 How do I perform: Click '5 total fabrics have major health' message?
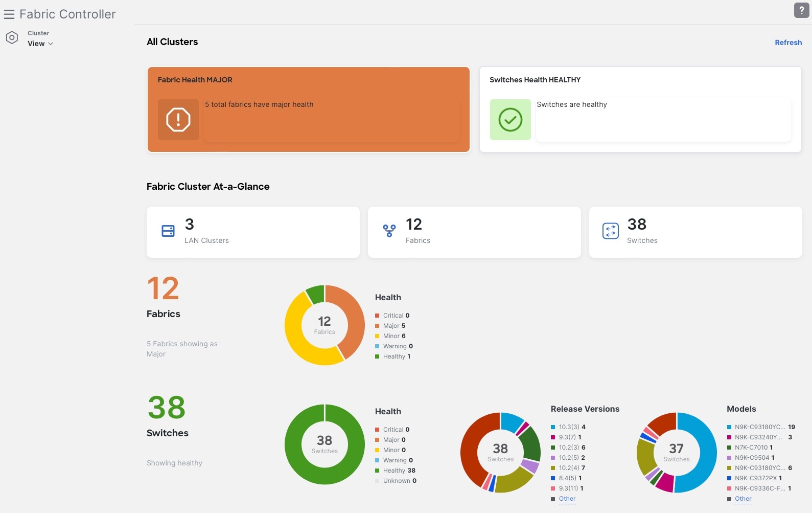tap(259, 104)
